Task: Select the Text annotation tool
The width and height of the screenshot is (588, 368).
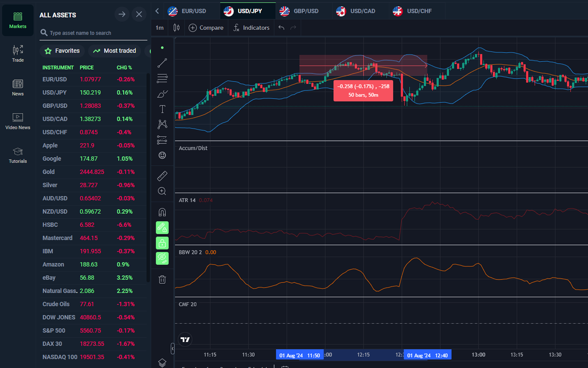Action: [x=162, y=109]
